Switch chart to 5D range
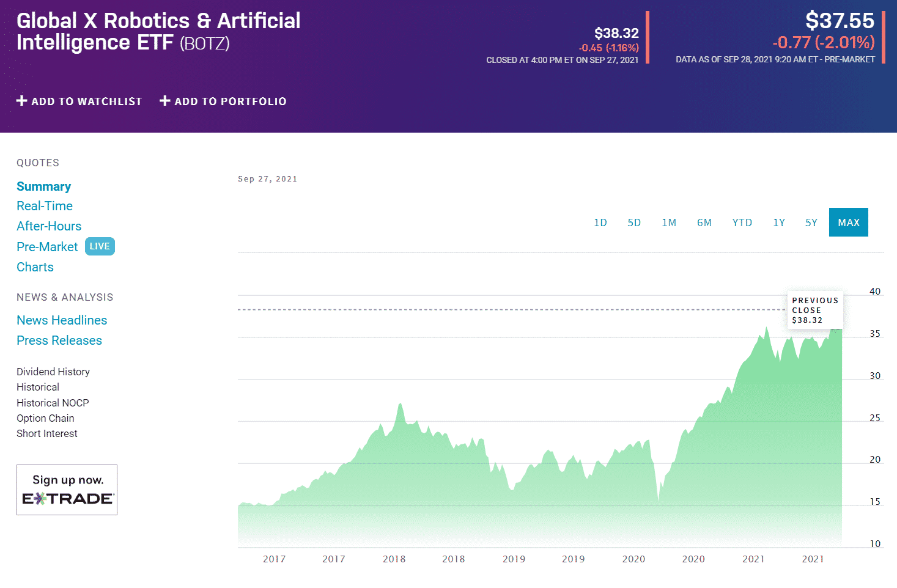Image resolution: width=897 pixels, height=588 pixels. tap(634, 222)
